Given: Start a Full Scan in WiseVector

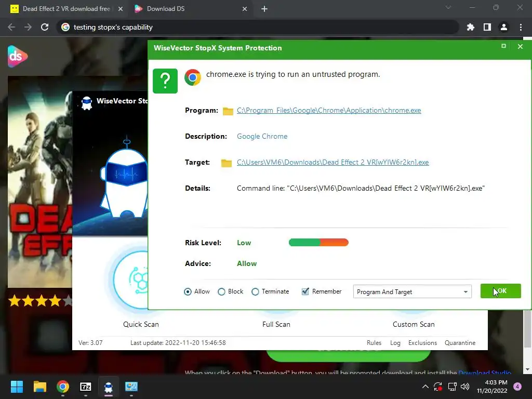Looking at the screenshot, I should click(x=276, y=324).
